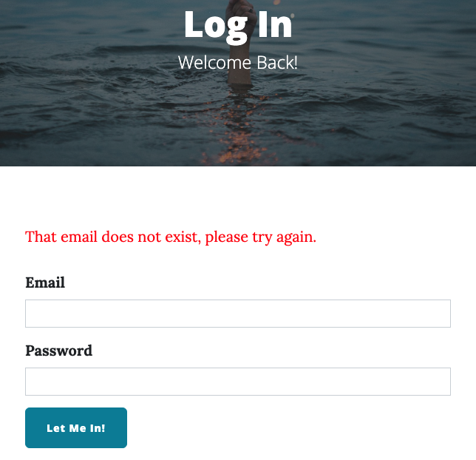This screenshot has width=476, height=460.
Task: Click "That email" at start of error
Action: (x=61, y=237)
